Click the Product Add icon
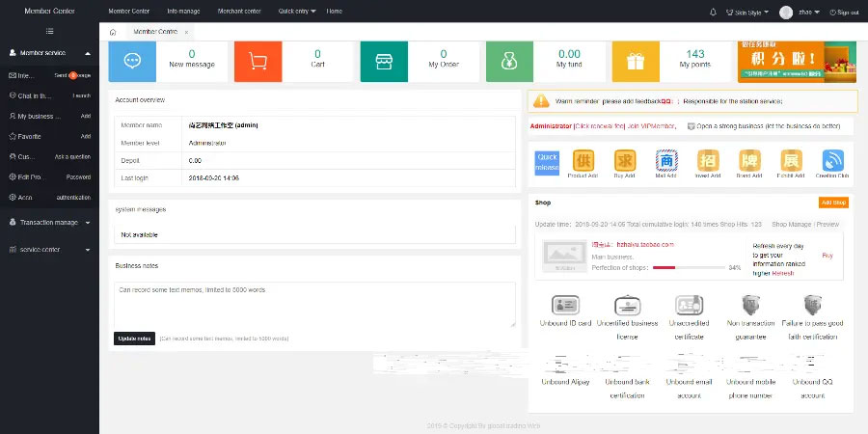 (x=583, y=161)
